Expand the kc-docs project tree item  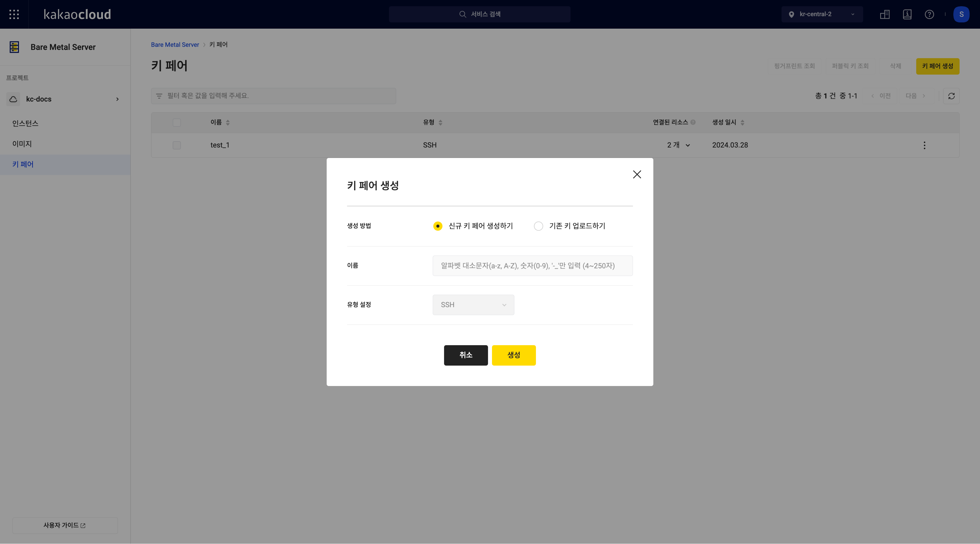118,99
